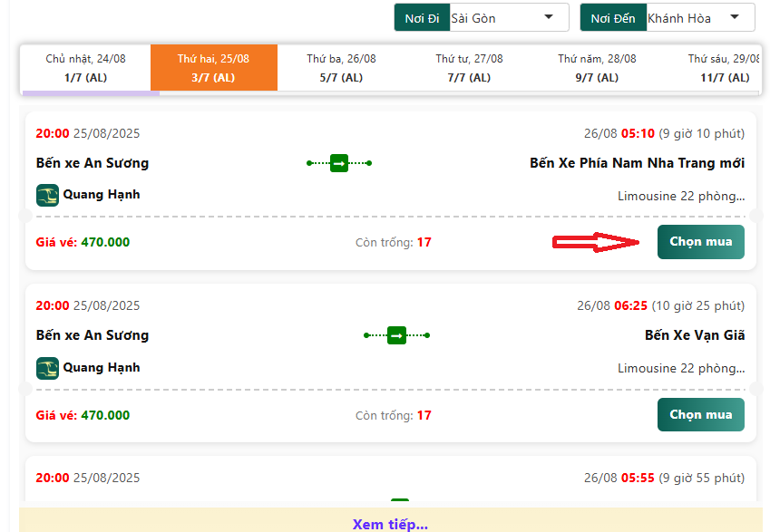This screenshot has height=532, width=770.
Task: Choose the Thứ năm, 28/08 date tab
Action: point(597,68)
